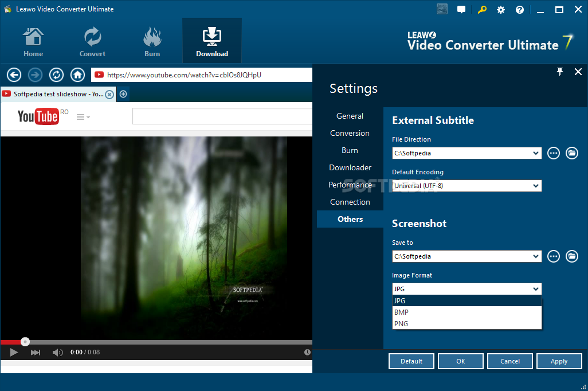
Task: Click the video progress slider handle
Action: click(25, 342)
